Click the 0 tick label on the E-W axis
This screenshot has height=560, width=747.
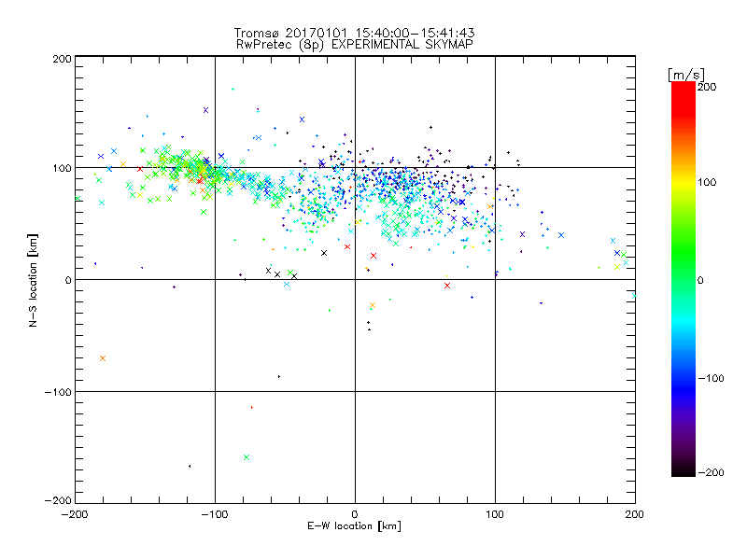click(355, 514)
